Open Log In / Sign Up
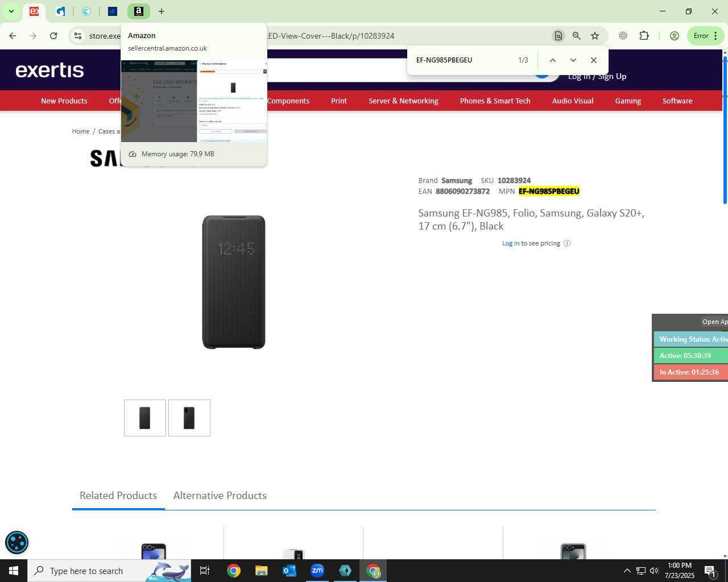 pyautogui.click(x=597, y=76)
